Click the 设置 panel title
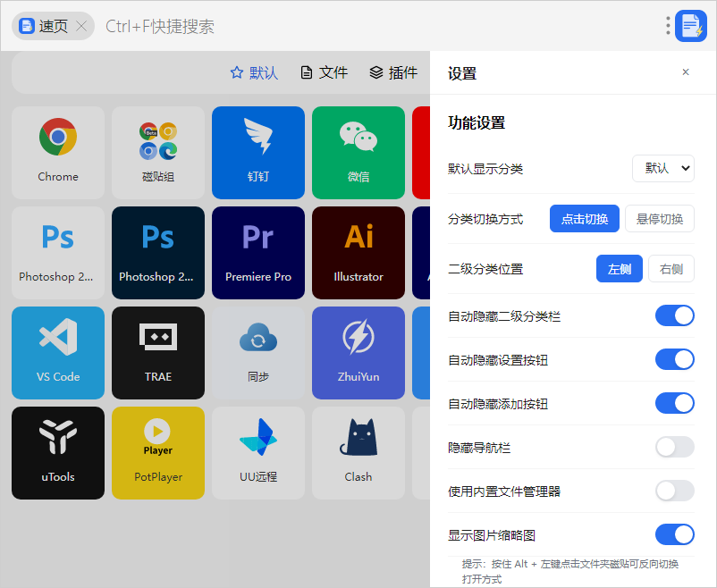Viewport: 717px width, 588px height. coord(462,73)
